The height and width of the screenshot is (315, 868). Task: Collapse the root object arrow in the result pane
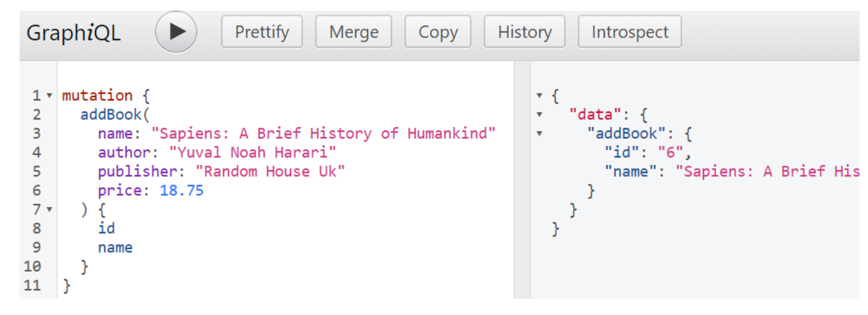[x=539, y=96]
